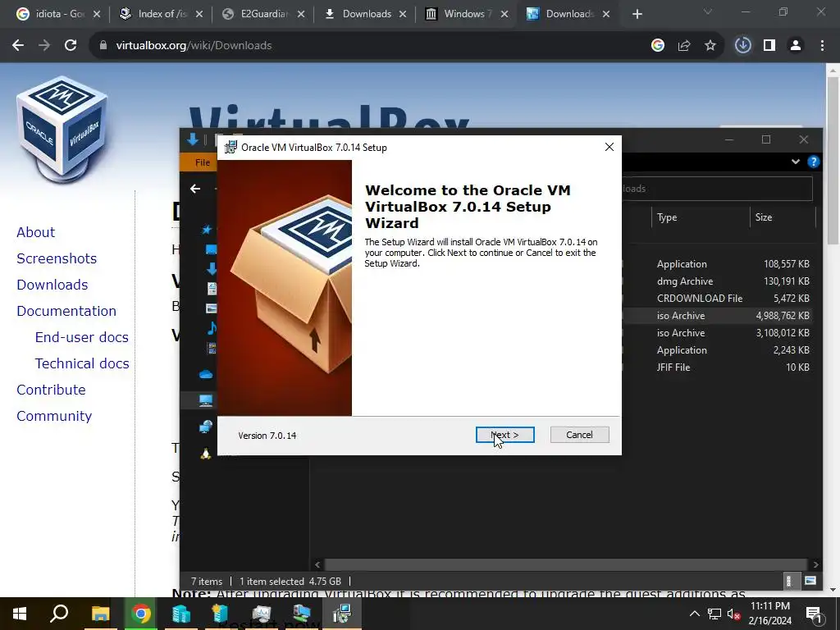
Task: Select the dmg Archive file row
Action: click(x=718, y=281)
